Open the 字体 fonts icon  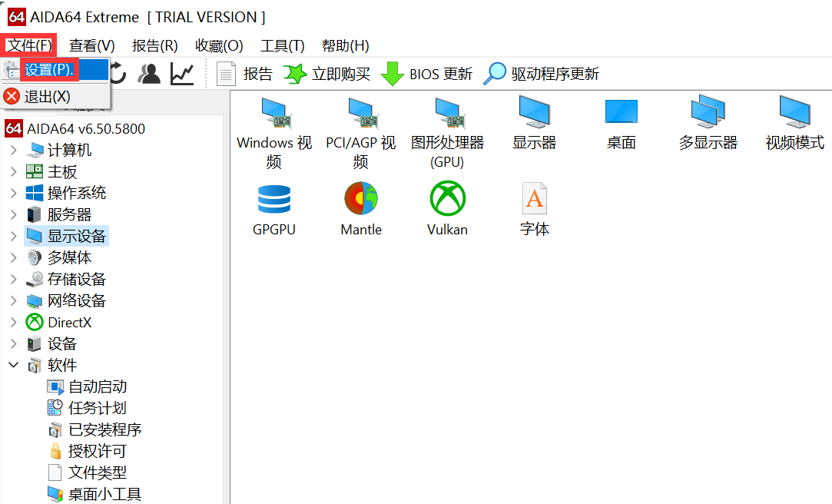534,200
